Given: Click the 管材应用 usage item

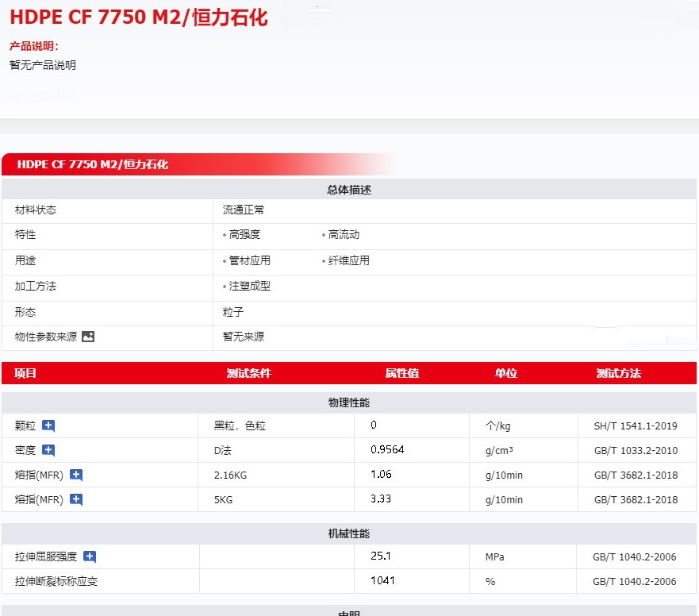Looking at the screenshot, I should coord(250,260).
